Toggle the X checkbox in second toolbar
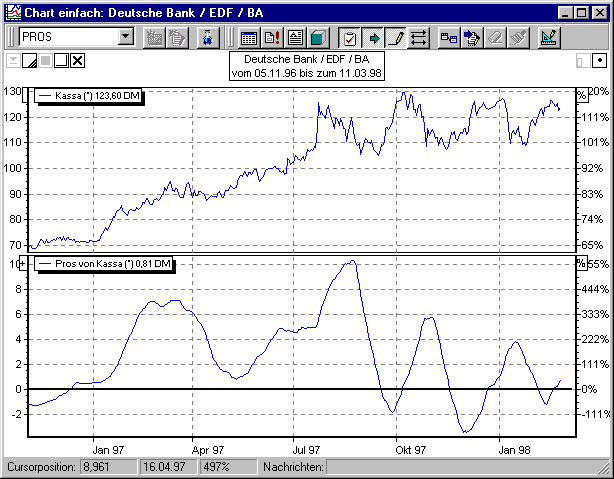 click(x=78, y=61)
